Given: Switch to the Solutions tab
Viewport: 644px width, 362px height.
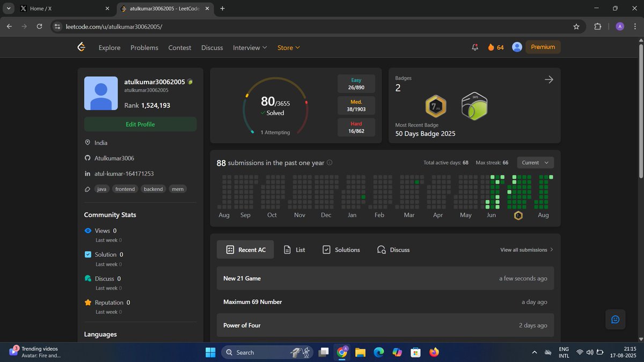Looking at the screenshot, I should tap(341, 249).
